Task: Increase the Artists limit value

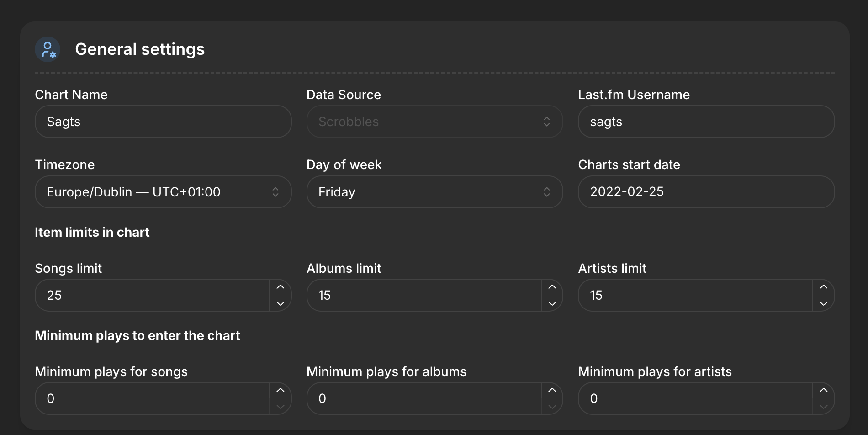Action: [824, 287]
